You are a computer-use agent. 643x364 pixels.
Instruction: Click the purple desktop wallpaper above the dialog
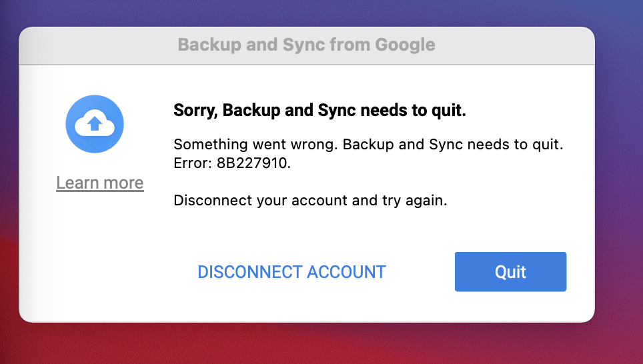(320, 12)
